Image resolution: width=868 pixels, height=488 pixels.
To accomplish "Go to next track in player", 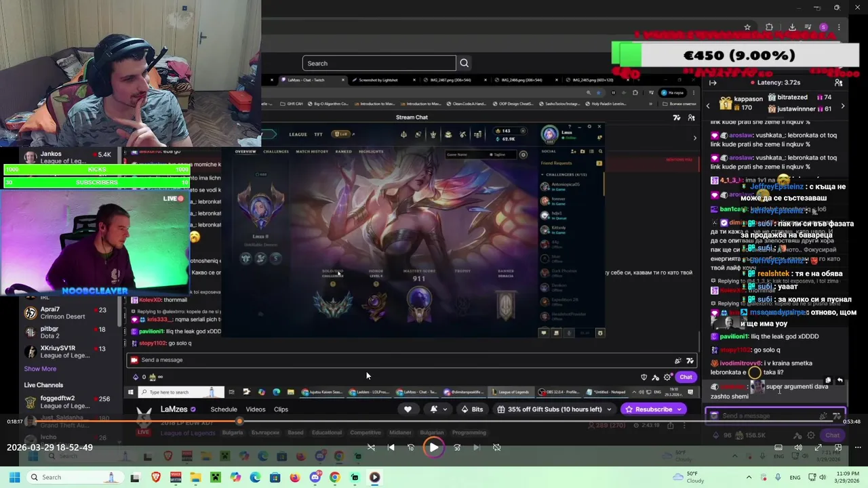I will (477, 447).
